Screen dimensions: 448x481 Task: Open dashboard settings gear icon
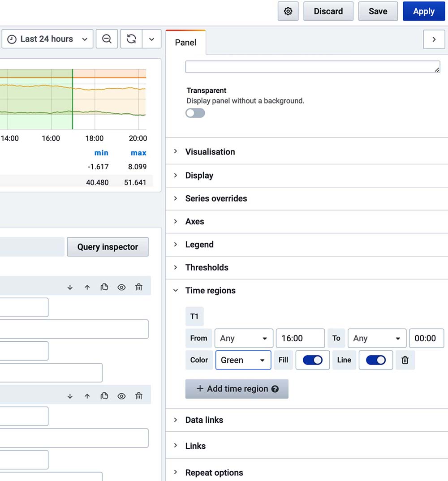(288, 12)
